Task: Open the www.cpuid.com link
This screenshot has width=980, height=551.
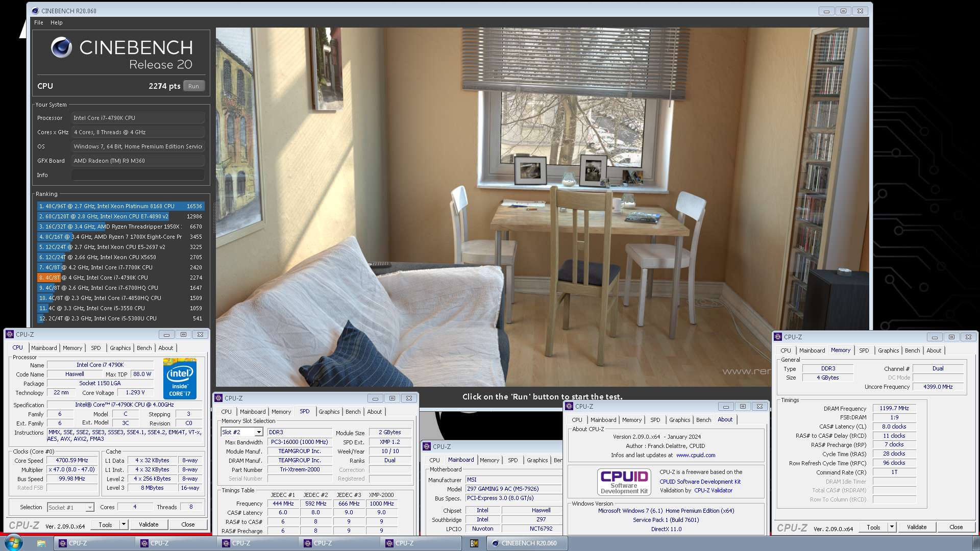Action: pyautogui.click(x=696, y=455)
